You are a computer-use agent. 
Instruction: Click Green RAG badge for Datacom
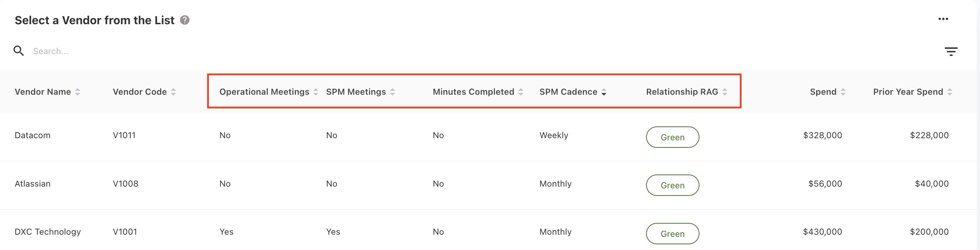pos(672,137)
